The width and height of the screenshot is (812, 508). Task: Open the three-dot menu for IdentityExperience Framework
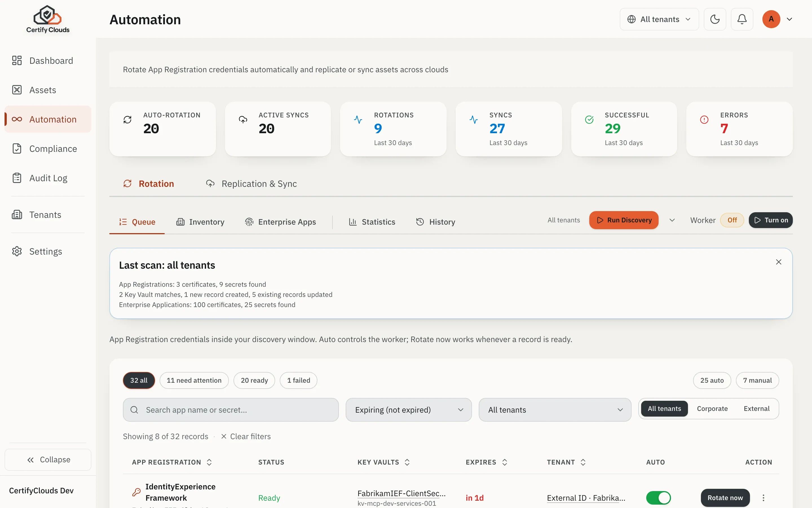coord(763,498)
